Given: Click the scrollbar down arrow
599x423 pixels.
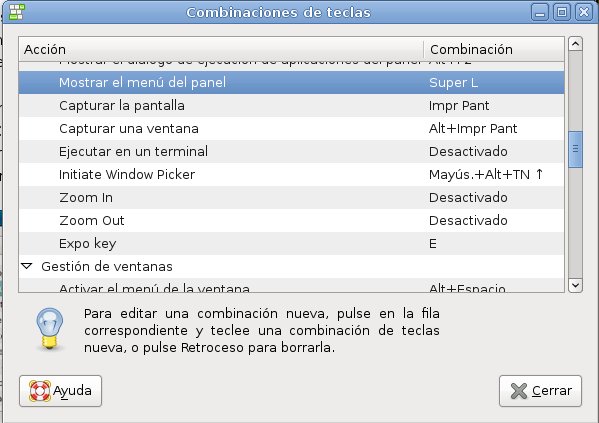Looking at the screenshot, I should 575,285.
